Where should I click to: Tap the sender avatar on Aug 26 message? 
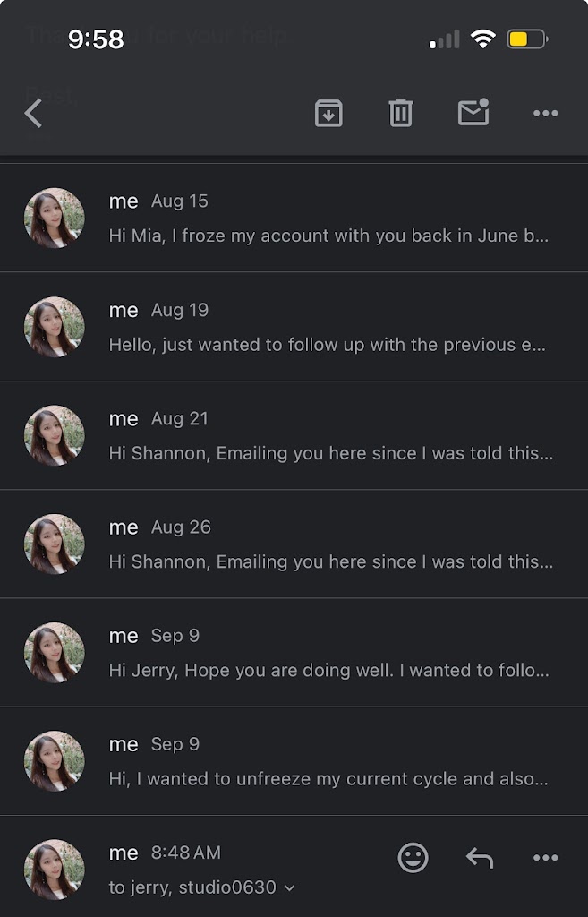(x=54, y=544)
